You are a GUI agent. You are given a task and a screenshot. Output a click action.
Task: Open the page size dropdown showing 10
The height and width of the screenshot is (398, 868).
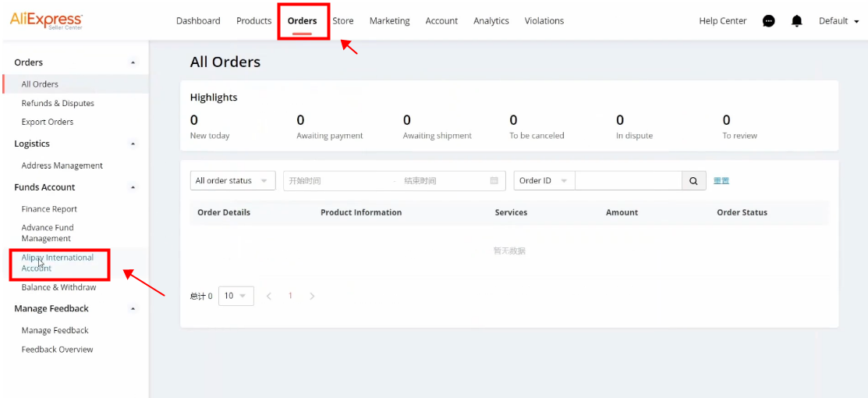coord(236,296)
